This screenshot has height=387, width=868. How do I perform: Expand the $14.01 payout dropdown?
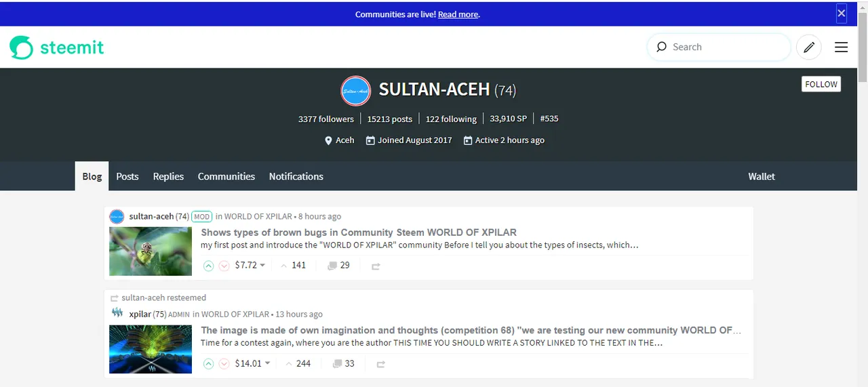pyautogui.click(x=253, y=363)
